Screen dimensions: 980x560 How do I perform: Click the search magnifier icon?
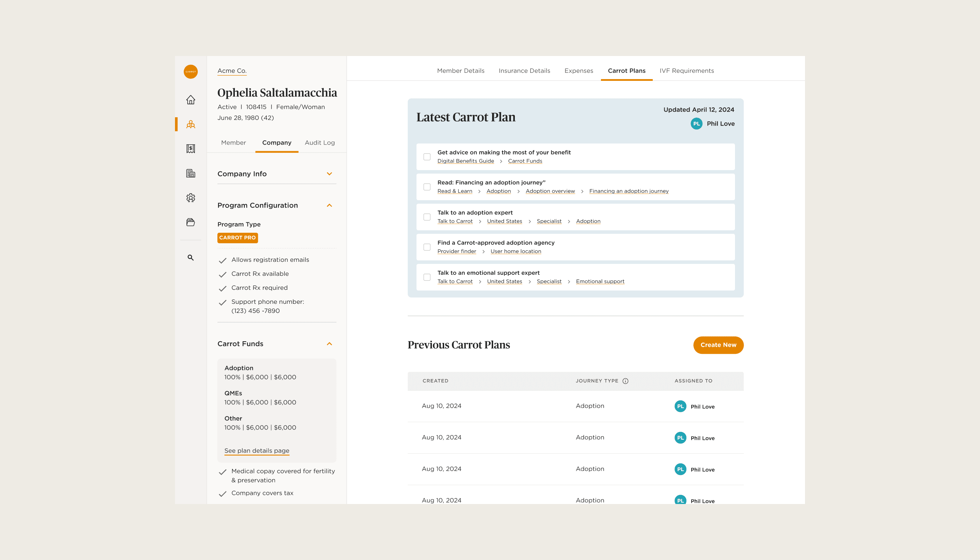[190, 258]
